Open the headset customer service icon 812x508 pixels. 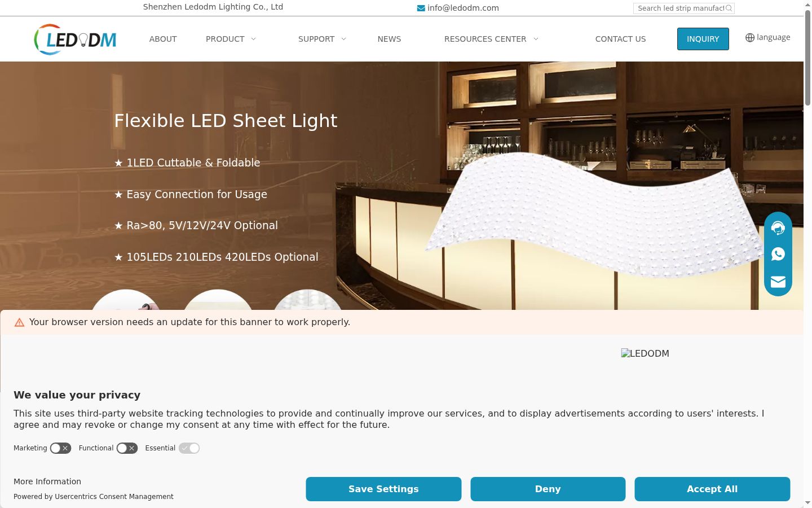pos(778,227)
